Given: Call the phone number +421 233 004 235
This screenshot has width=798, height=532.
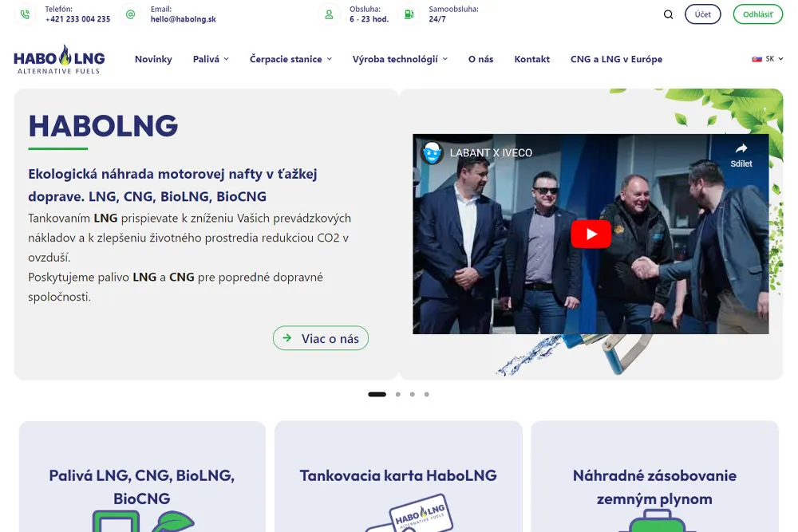Looking at the screenshot, I should click(77, 19).
